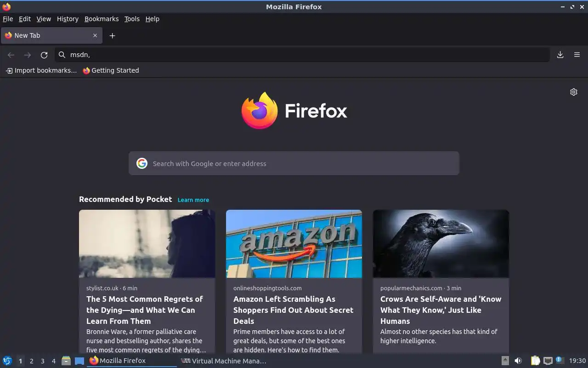Click the Search with Google input box
Viewport: 588px width, 368px height.
coord(294,163)
